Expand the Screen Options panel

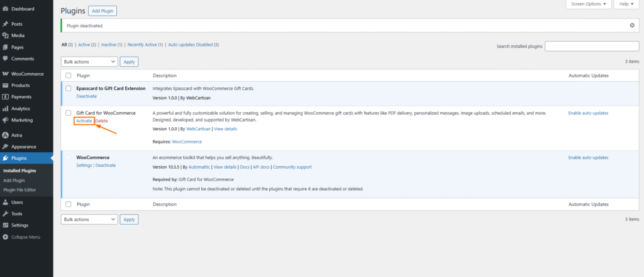589,4
